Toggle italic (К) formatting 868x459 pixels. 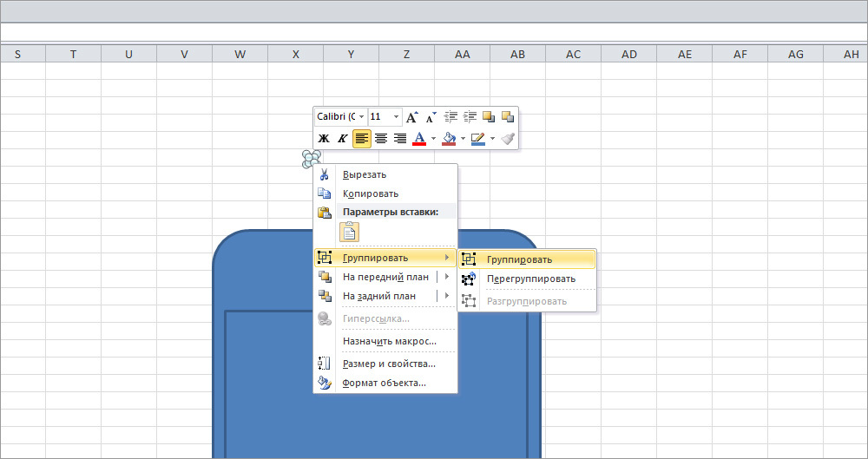(x=343, y=139)
